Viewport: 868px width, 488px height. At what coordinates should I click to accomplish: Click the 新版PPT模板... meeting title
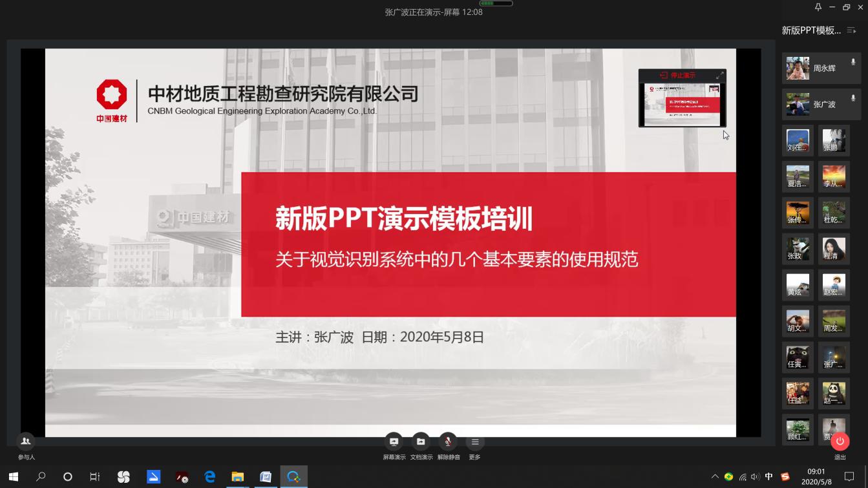[811, 30]
